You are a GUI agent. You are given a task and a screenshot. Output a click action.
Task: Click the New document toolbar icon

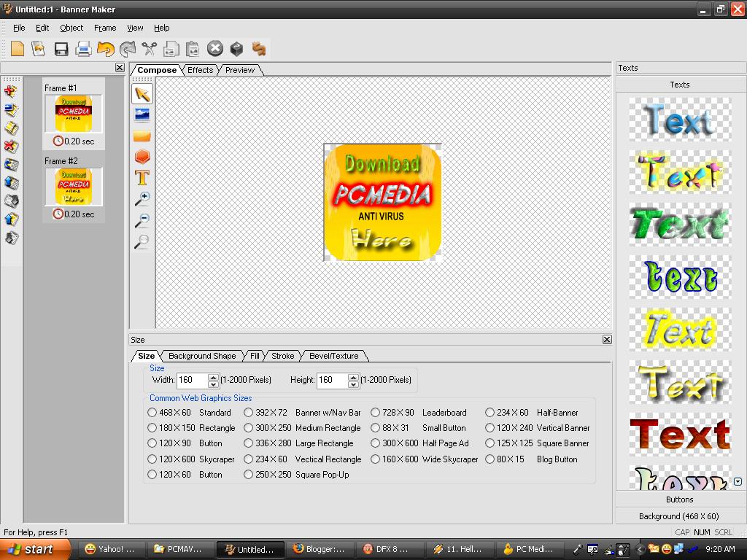18,49
